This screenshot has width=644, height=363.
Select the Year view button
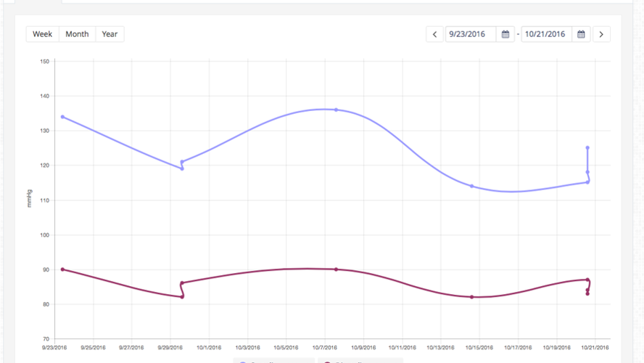tap(110, 34)
